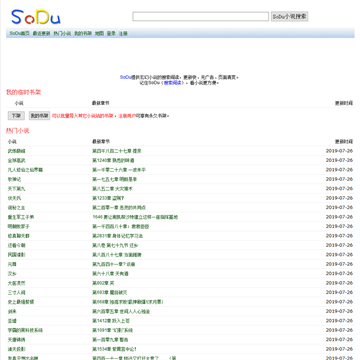Open novel 诡秘之主

point(17,208)
